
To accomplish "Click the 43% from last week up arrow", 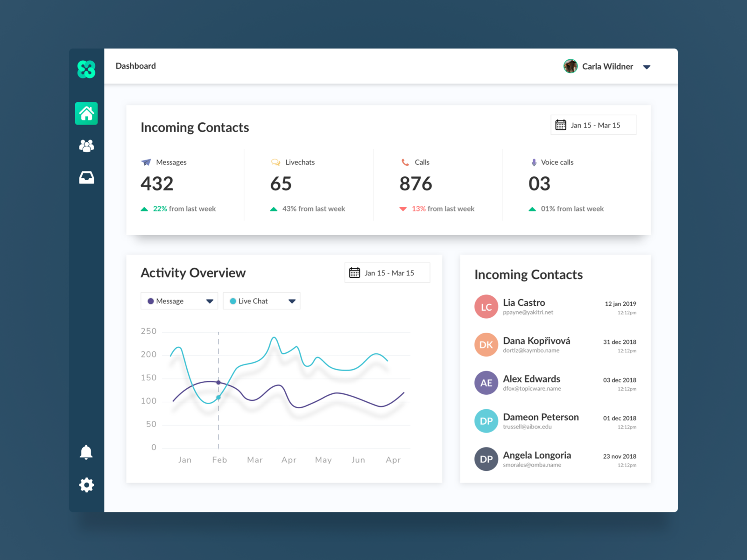I will coord(274,209).
